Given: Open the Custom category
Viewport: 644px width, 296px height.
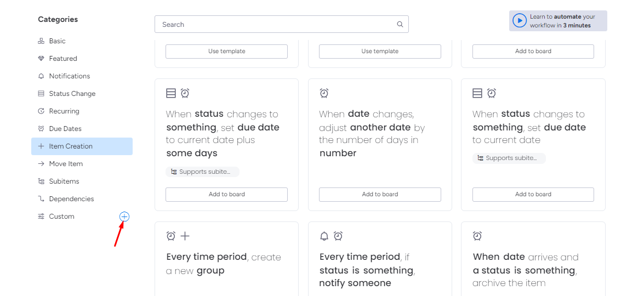Looking at the screenshot, I should (61, 217).
